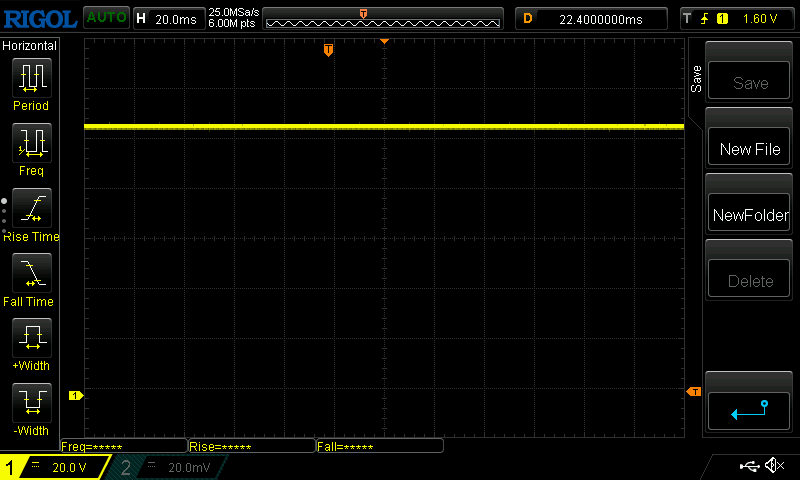Click the New File button
This screenshot has width=800, height=480.
click(748, 148)
